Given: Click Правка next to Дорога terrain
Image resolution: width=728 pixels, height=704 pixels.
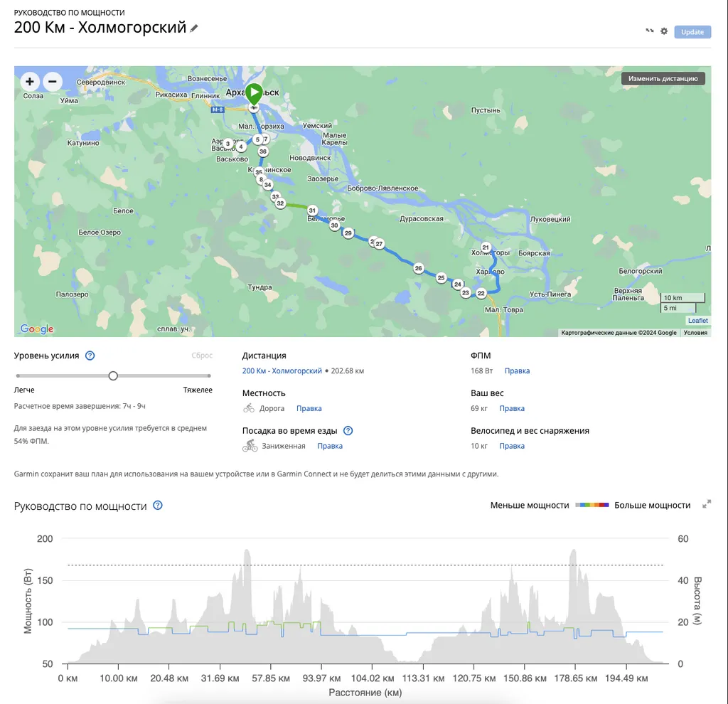Looking at the screenshot, I should [309, 408].
